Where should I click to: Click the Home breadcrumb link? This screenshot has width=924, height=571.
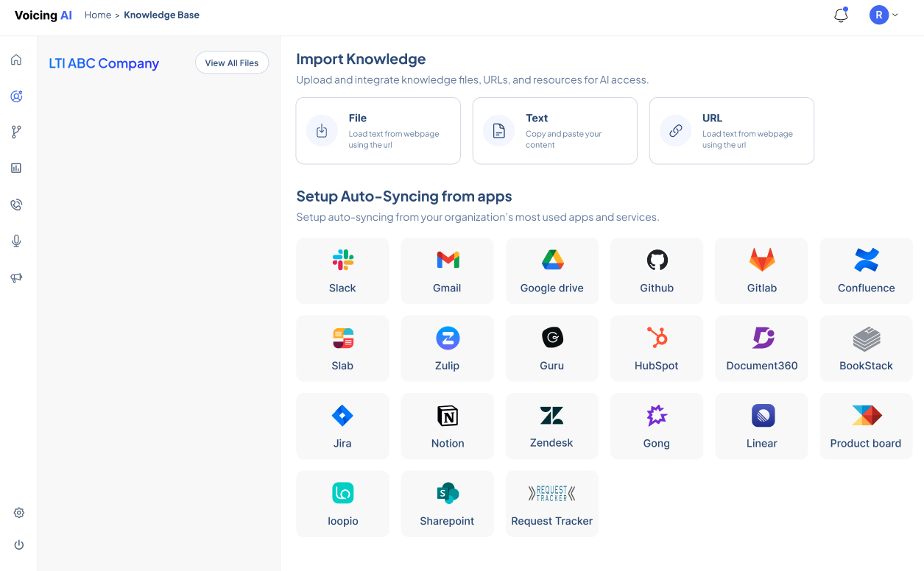point(98,15)
